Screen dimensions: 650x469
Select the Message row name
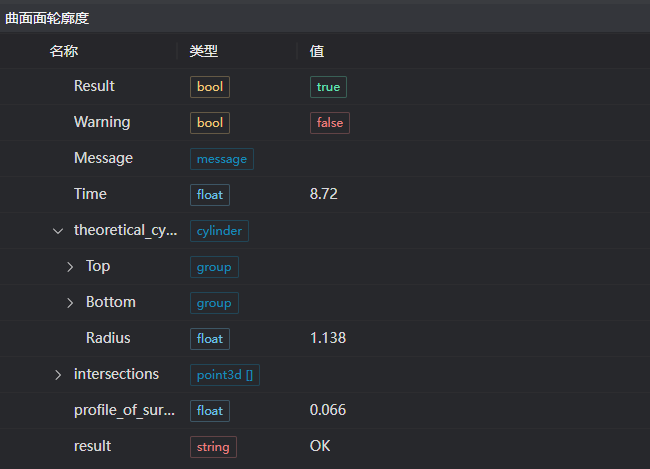click(x=103, y=158)
